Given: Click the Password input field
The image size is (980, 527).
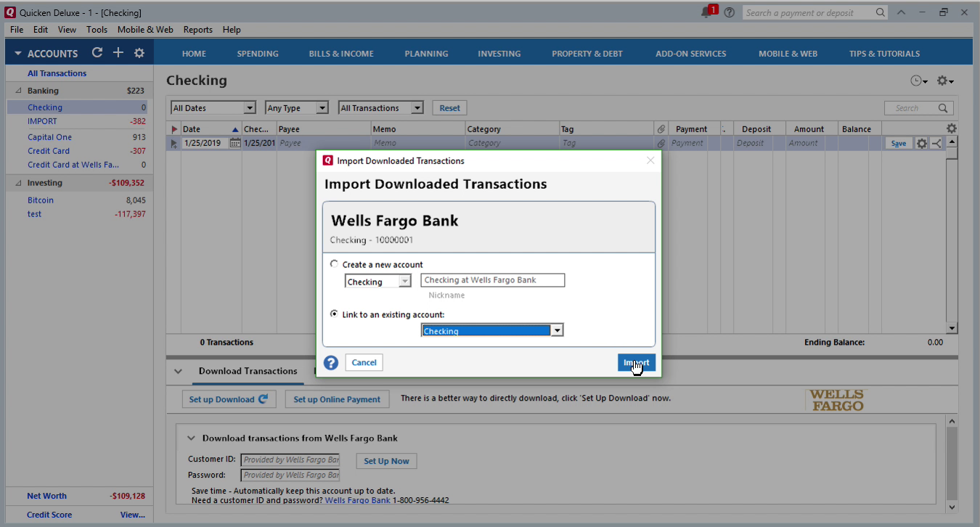Looking at the screenshot, I should (290, 475).
